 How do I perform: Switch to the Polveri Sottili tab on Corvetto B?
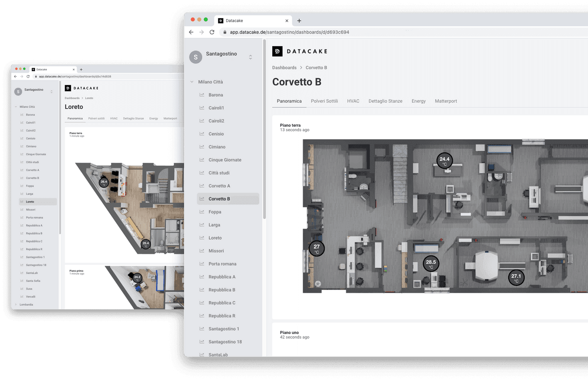pyautogui.click(x=324, y=101)
